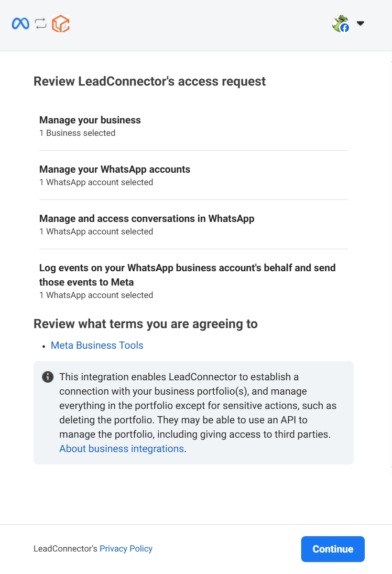Open About business integrations link
This screenshot has width=392, height=574.
tap(121, 449)
